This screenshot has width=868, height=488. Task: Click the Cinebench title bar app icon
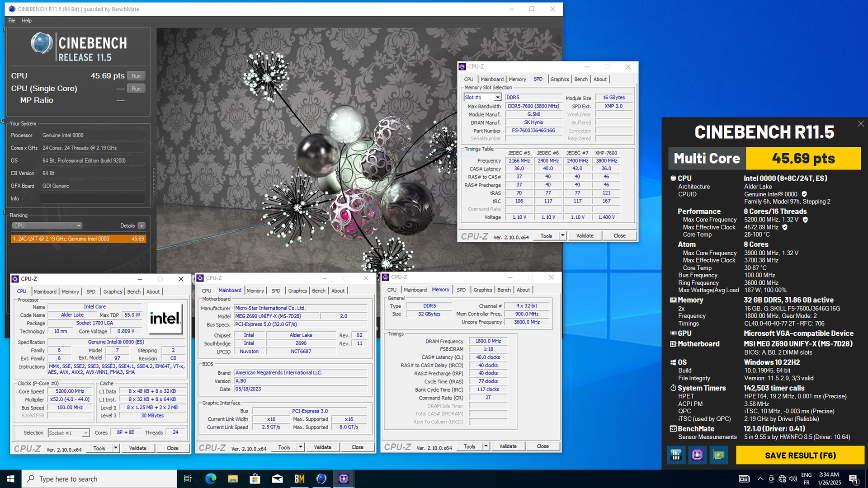click(12, 9)
